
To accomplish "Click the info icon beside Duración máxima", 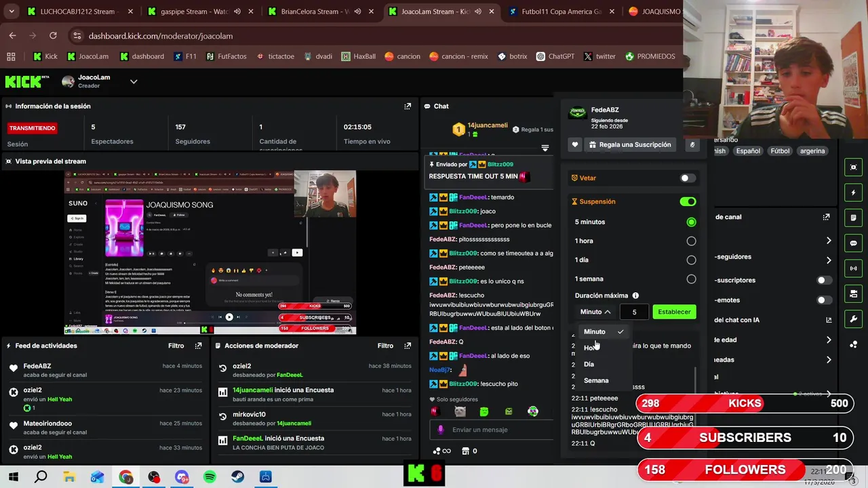I will click(x=635, y=296).
